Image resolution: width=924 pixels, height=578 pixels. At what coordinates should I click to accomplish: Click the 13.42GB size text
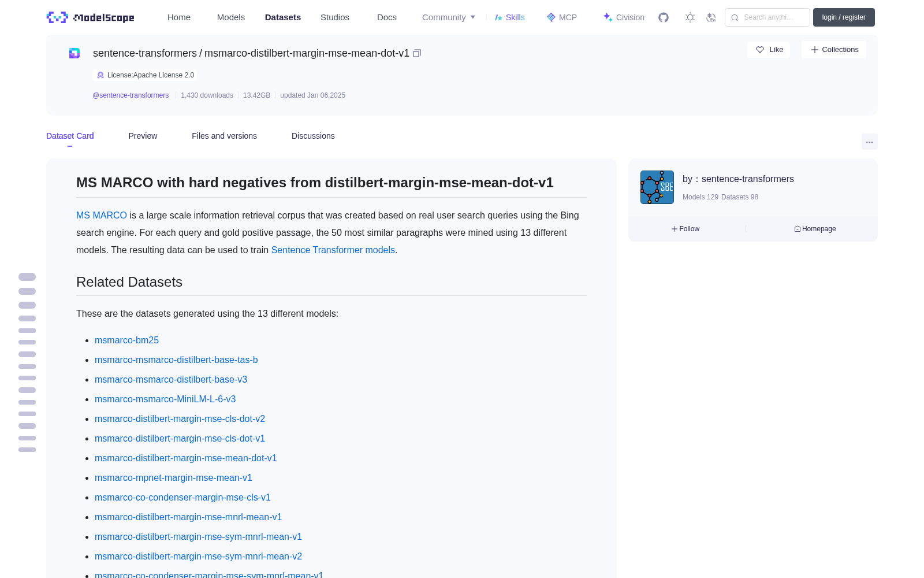(x=256, y=95)
